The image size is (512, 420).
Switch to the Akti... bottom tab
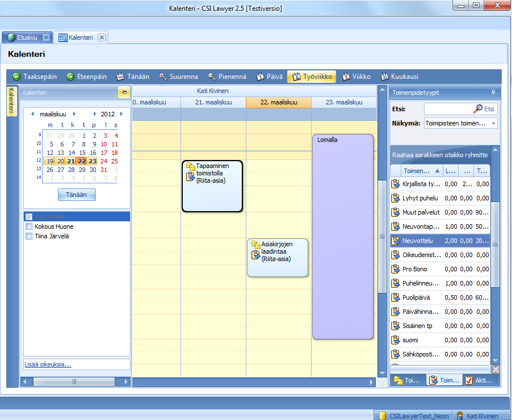pyautogui.click(x=479, y=380)
